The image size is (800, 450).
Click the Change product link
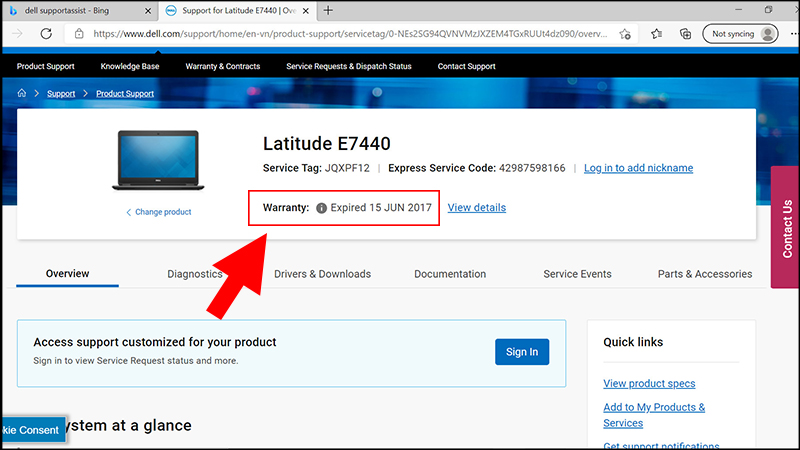pyautogui.click(x=162, y=212)
